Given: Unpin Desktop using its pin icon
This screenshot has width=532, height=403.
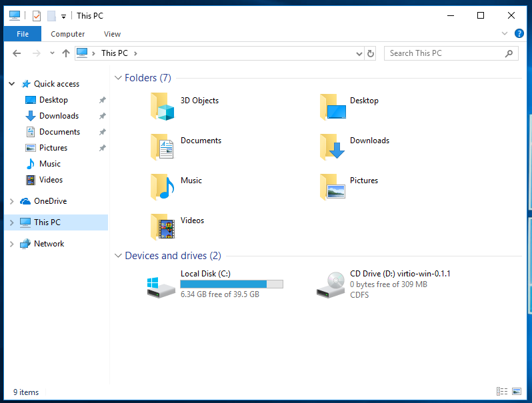Looking at the screenshot, I should tap(102, 100).
